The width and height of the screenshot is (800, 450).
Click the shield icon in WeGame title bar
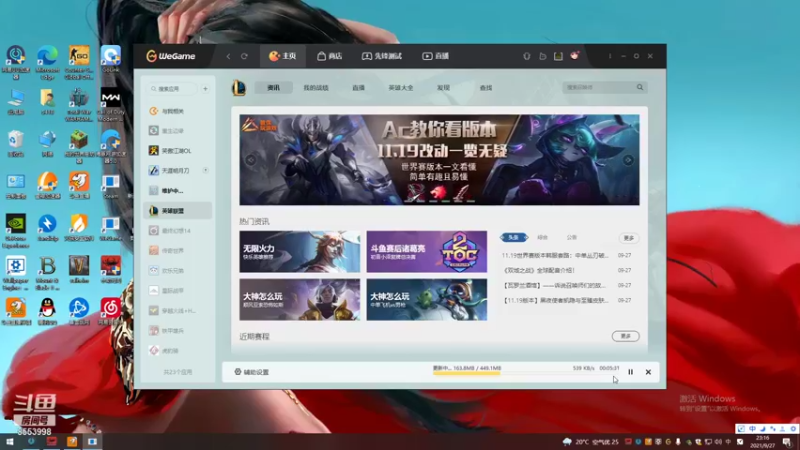(527, 56)
